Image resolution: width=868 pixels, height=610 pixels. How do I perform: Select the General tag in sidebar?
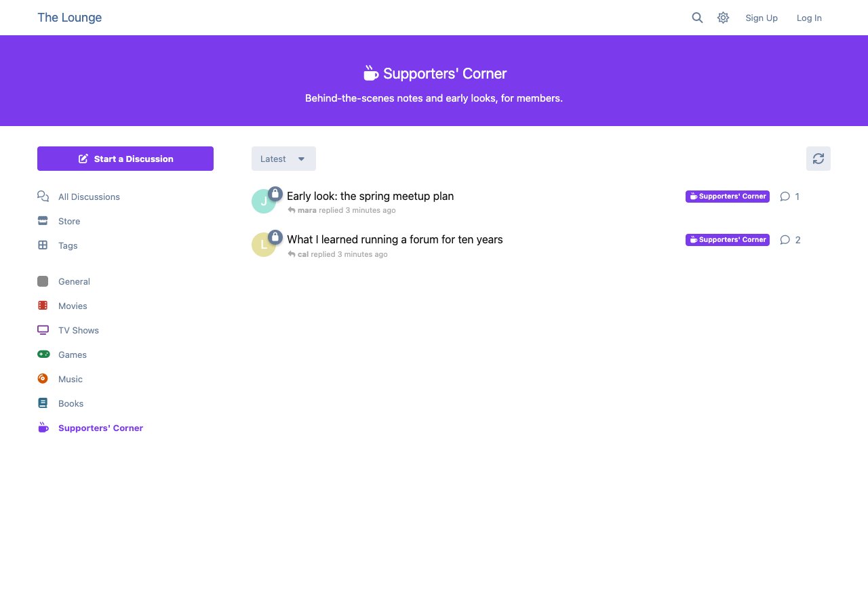point(74,281)
